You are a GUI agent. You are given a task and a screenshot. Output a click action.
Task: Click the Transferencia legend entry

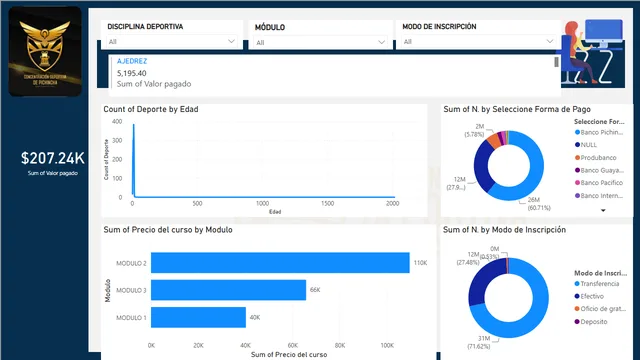tap(597, 284)
